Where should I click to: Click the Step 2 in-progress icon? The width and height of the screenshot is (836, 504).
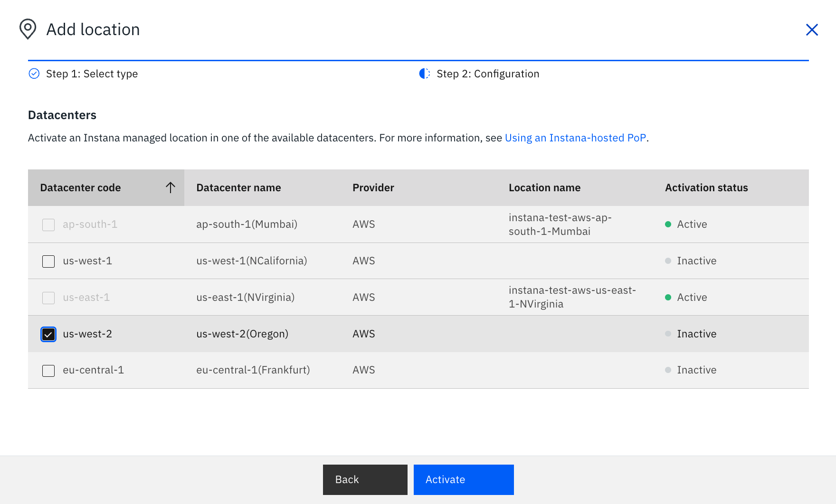tap(425, 74)
